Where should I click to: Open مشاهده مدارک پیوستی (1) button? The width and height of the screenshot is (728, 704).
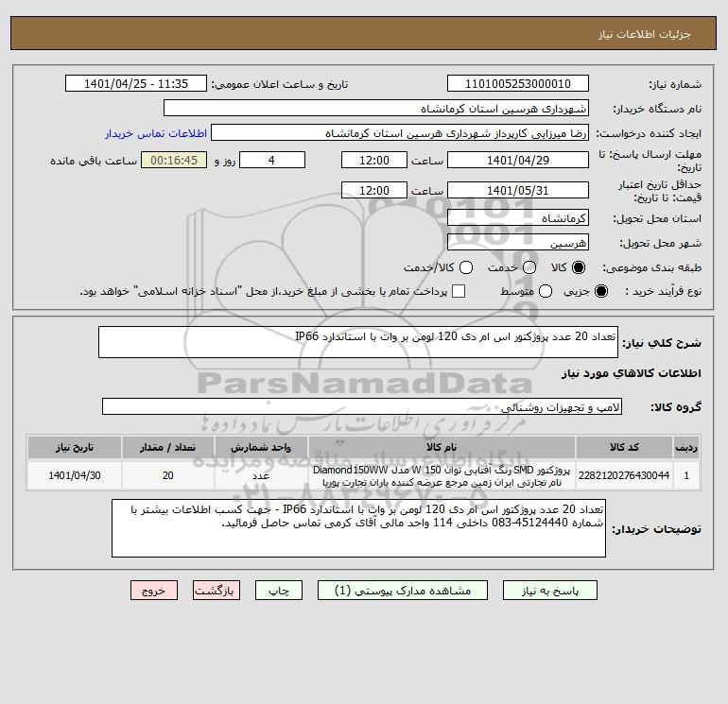(x=403, y=591)
